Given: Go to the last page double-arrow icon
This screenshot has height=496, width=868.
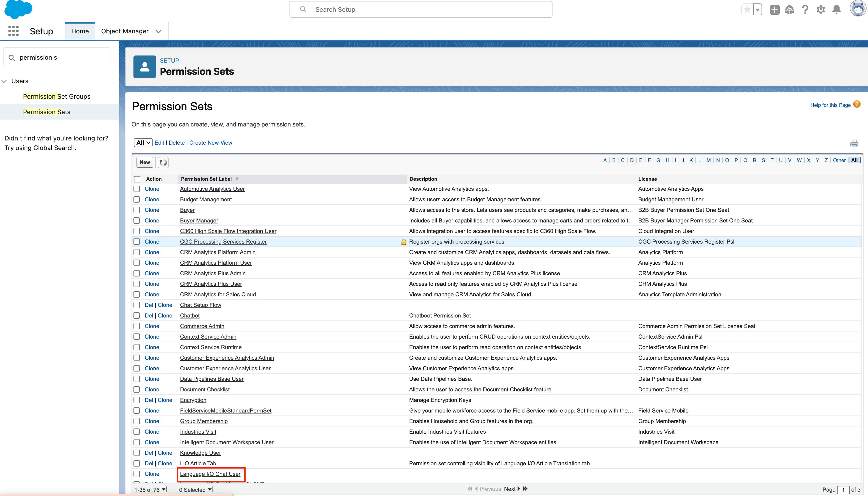Looking at the screenshot, I should point(525,489).
